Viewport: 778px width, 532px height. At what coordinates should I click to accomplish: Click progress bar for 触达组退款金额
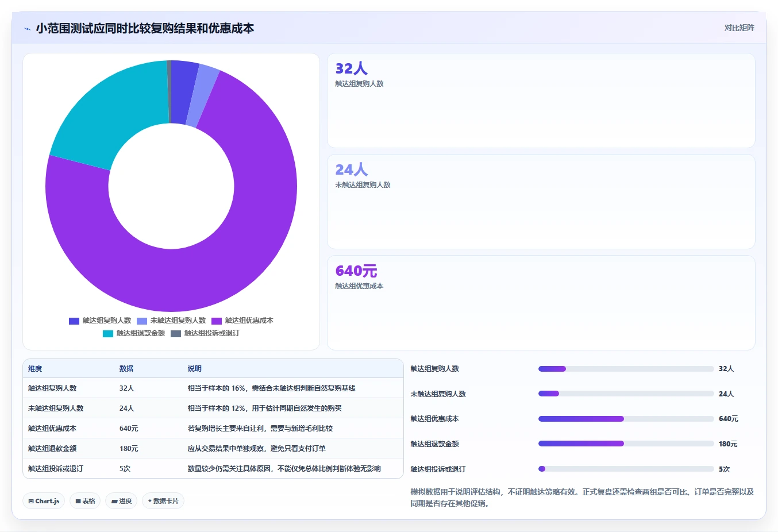(626, 444)
